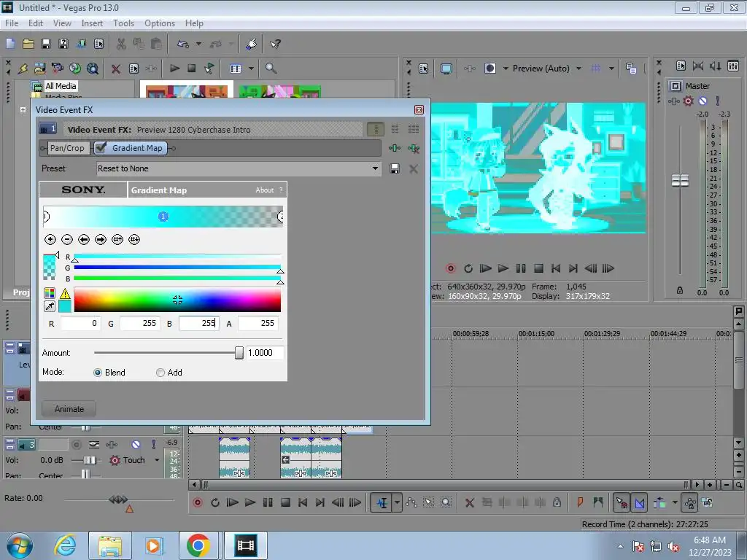Click the eyedropper color picker tool
The width and height of the screenshot is (747, 560).
pyautogui.click(x=50, y=306)
